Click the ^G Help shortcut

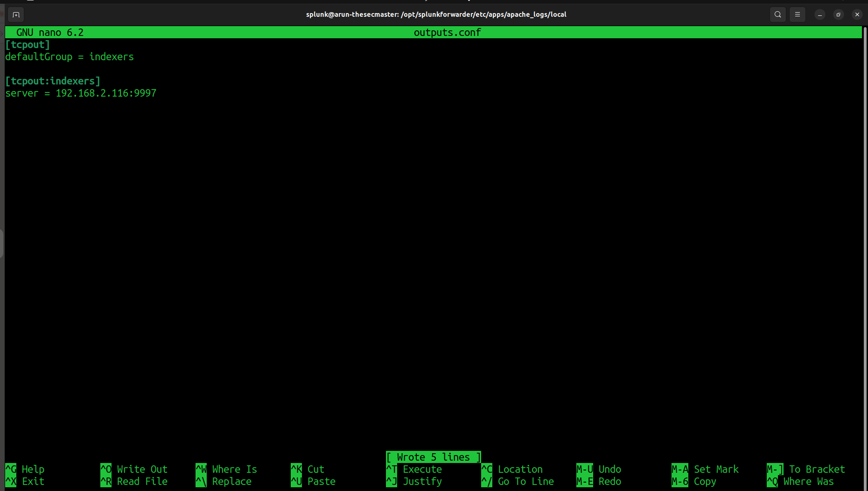[x=25, y=470]
